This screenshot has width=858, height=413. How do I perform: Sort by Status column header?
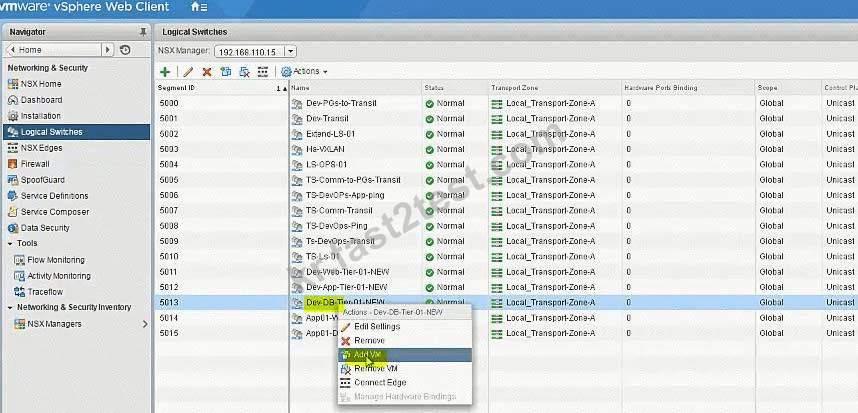click(455, 88)
